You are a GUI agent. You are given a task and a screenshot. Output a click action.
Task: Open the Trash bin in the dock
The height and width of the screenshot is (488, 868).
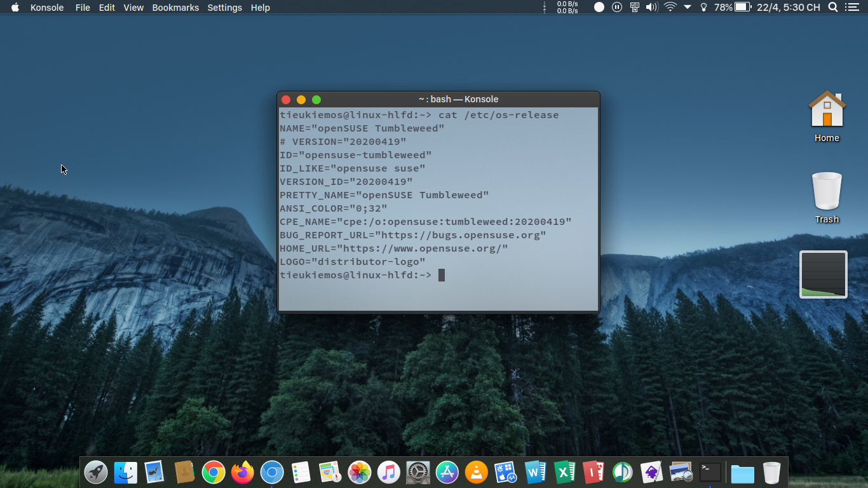771,472
